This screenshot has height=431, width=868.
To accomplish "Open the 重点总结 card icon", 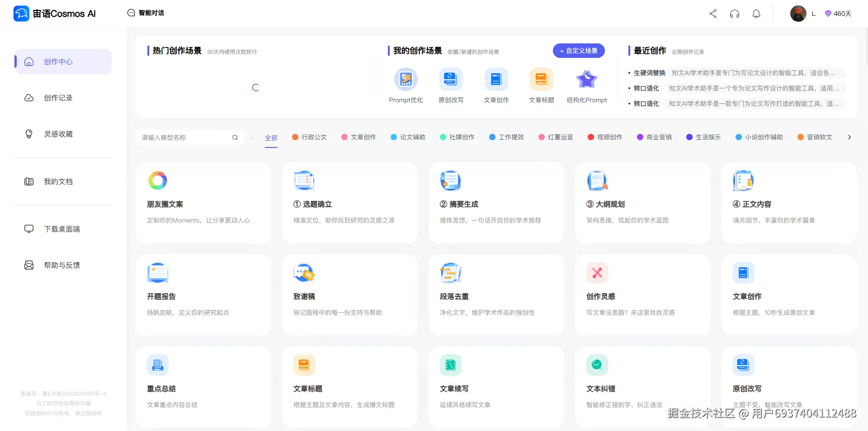I will 158,365.
